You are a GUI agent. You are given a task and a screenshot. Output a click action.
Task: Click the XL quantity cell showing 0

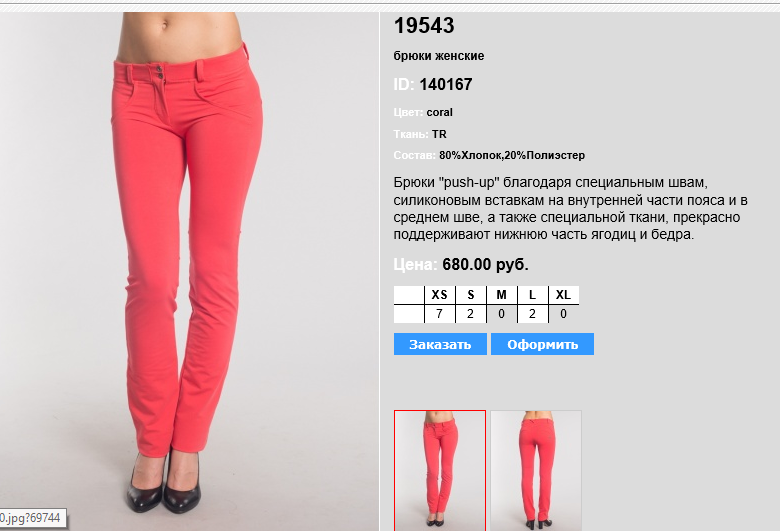coord(564,314)
